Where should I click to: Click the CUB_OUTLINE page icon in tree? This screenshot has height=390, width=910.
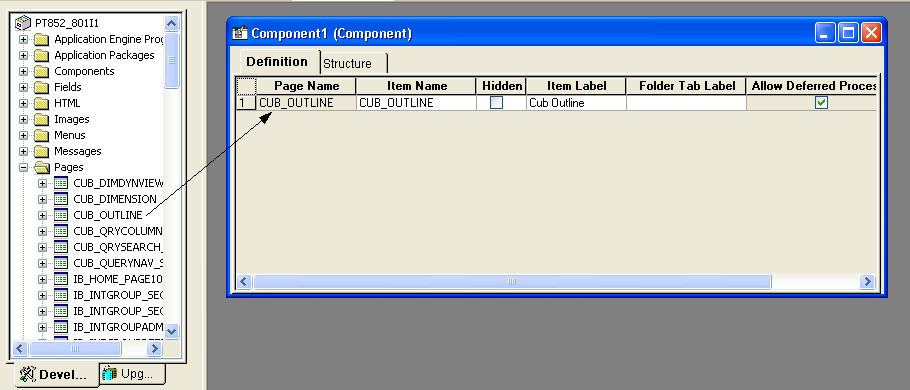(x=61, y=215)
